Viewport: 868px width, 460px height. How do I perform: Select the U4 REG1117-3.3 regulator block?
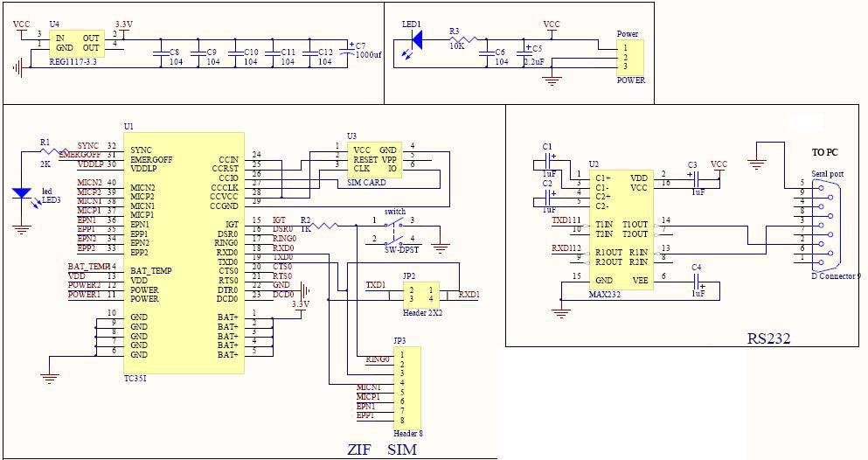[x=77, y=44]
